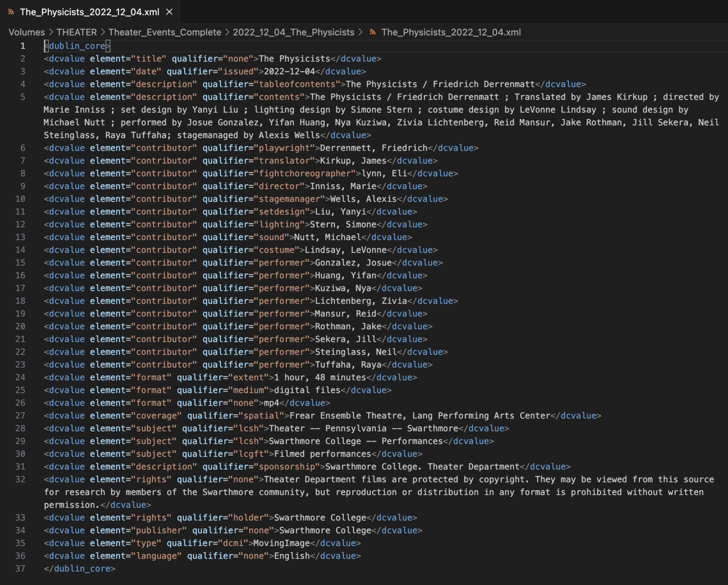Click lighting name 'Stern, Simone'
This screenshot has height=585, width=728.
coord(343,224)
